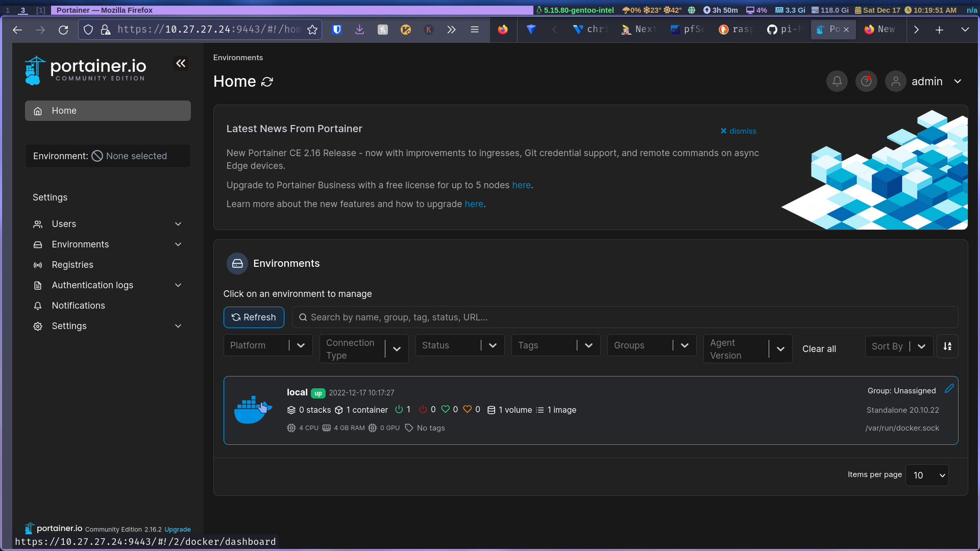Image resolution: width=980 pixels, height=551 pixels.
Task: Switch to the New tab in Firefox
Action: (x=880, y=30)
